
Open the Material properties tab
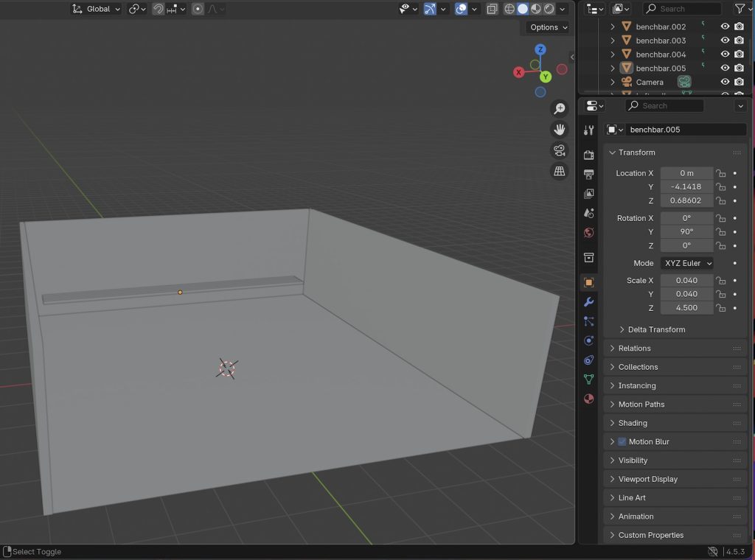tap(588, 399)
